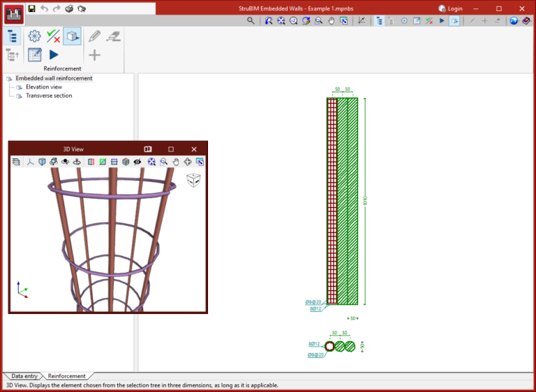Toggle the tree panel display button
This screenshot has height=392, width=536.
(x=13, y=36)
